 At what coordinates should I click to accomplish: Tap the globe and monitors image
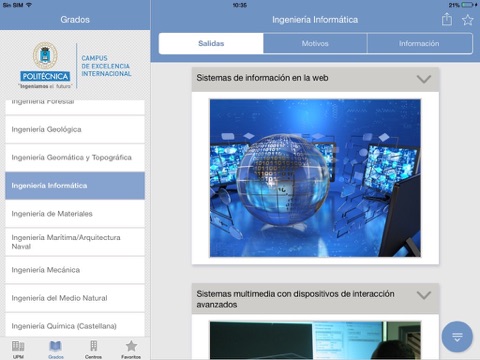tap(315, 178)
